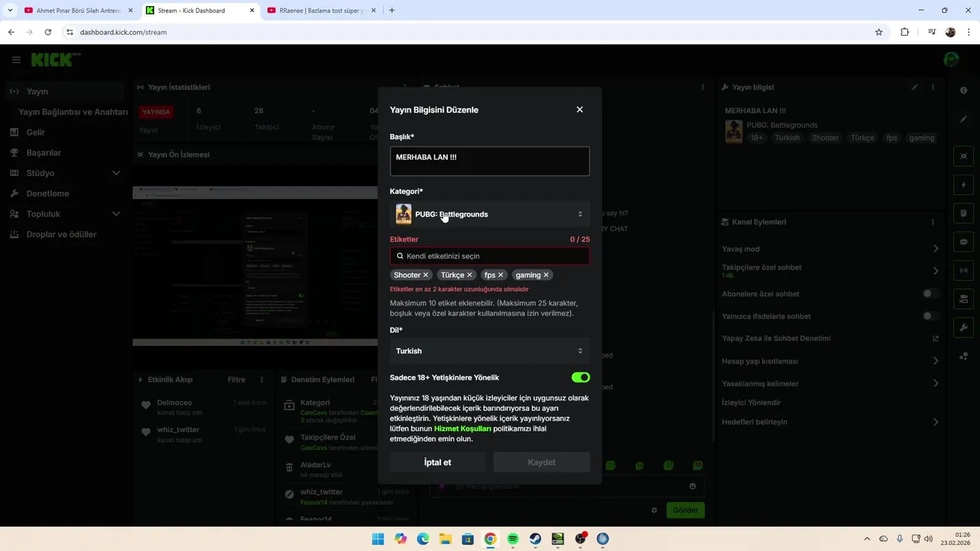This screenshot has height=551, width=980.
Task: Click the Kaydet button
Action: 541,462
